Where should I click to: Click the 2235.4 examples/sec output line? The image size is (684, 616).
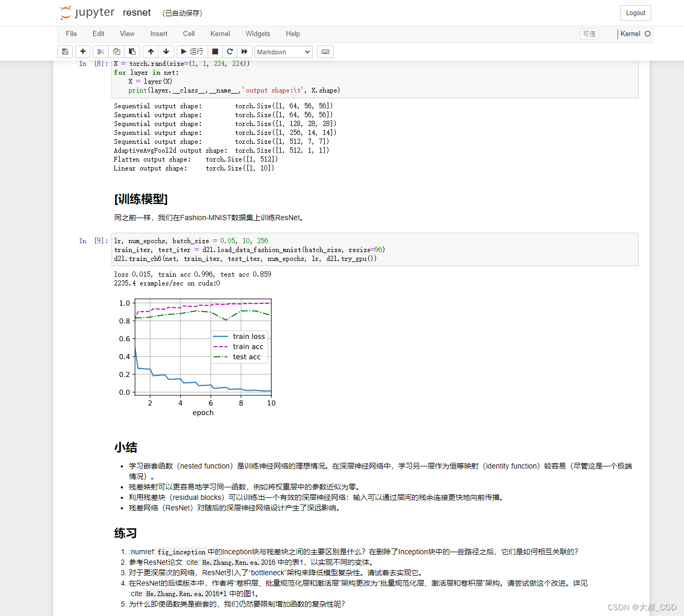[x=167, y=283]
